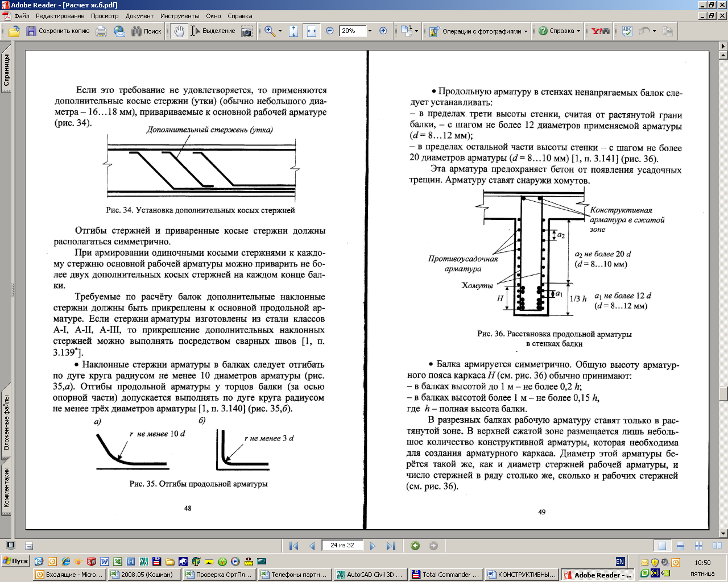This screenshot has height=582, width=728.
Task: Open Windows Пуск start button
Action: click(x=15, y=561)
